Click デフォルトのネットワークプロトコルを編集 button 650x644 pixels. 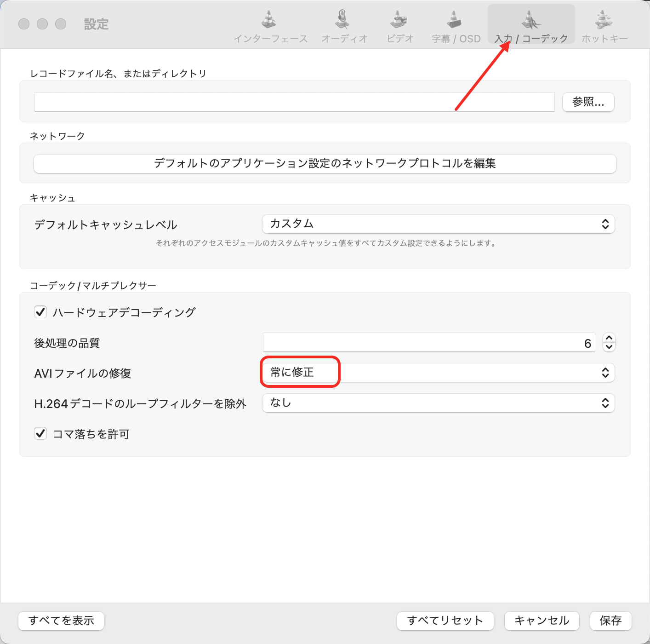[x=325, y=164]
